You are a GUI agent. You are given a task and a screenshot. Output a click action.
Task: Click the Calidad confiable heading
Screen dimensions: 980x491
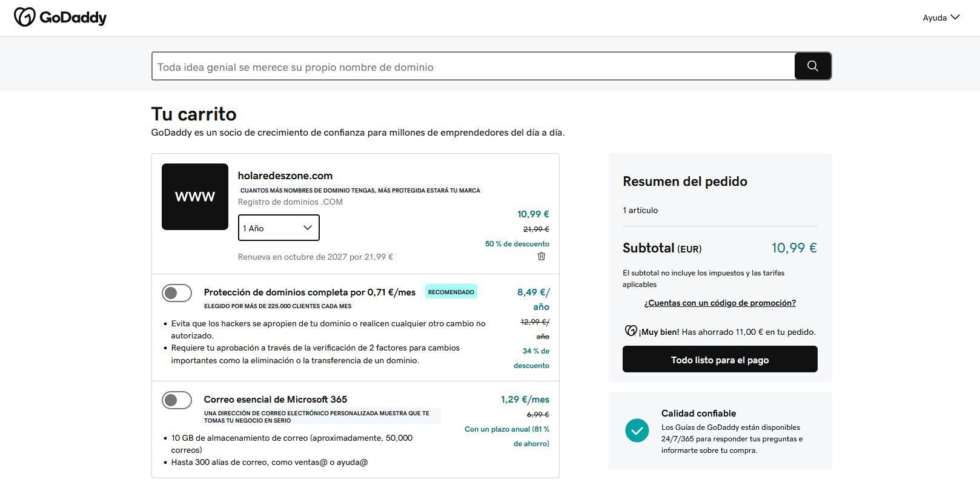[698, 414]
